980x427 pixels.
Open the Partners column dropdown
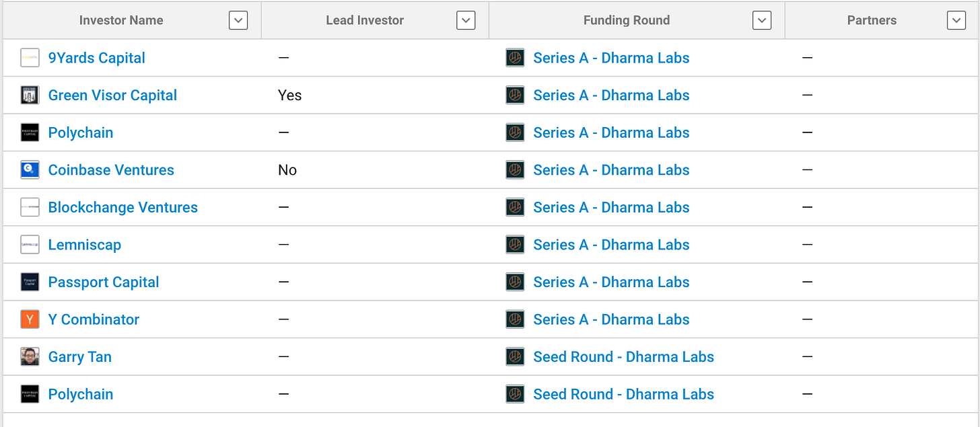point(956,21)
